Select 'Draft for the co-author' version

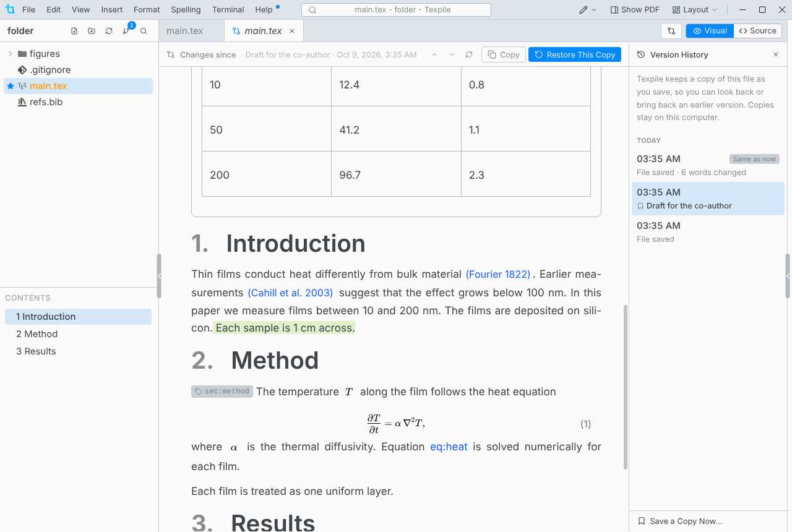708,199
